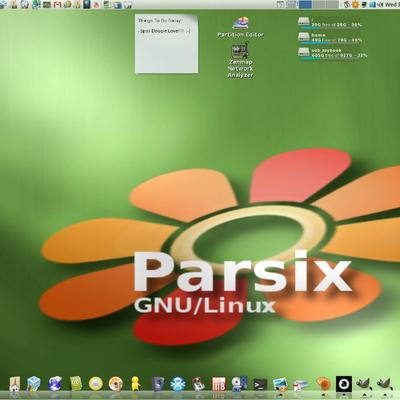Viewport: 400px width, 400px height.
Task: Launch Zenmap Network Analyzer desktop icon
Action: [240, 51]
